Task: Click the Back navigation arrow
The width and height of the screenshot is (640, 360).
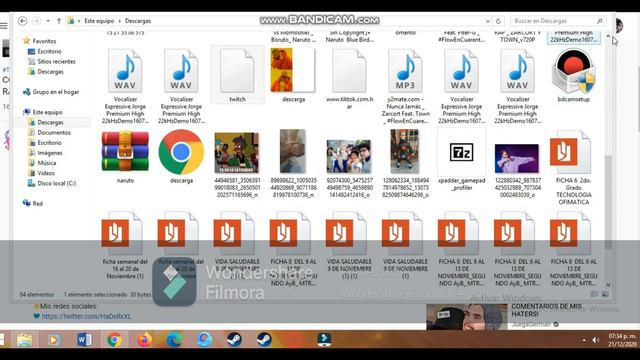Action: pyautogui.click(x=23, y=20)
